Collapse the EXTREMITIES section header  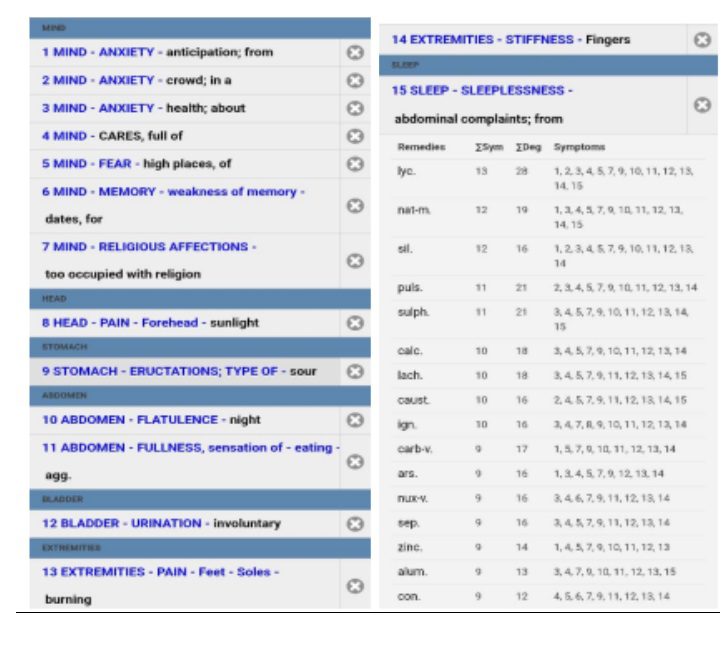(x=200, y=548)
